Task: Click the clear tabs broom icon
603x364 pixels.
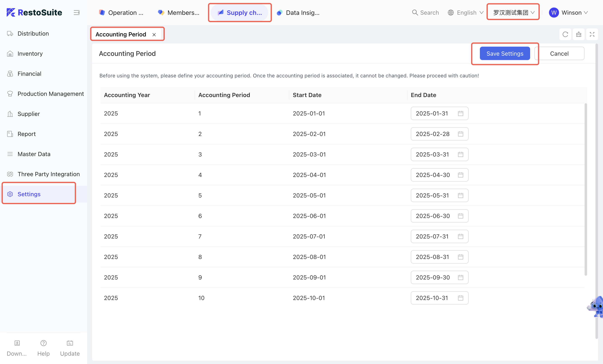Action: [579, 34]
